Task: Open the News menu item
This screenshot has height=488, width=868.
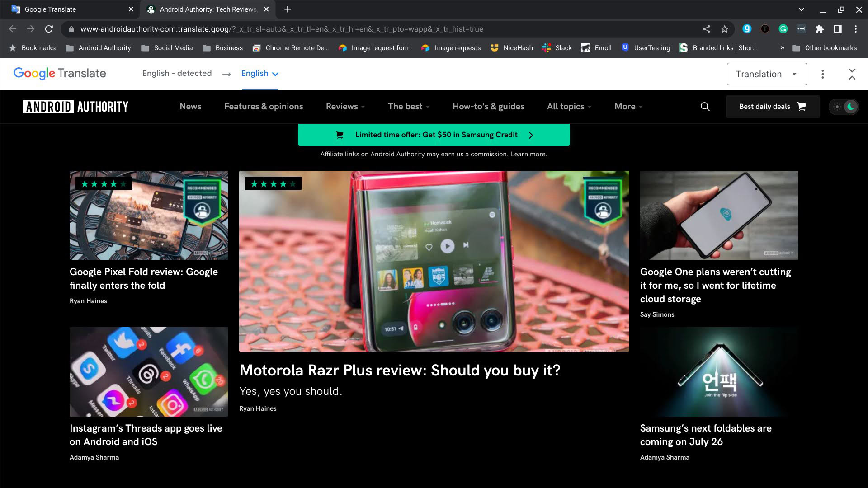Action: tap(190, 107)
